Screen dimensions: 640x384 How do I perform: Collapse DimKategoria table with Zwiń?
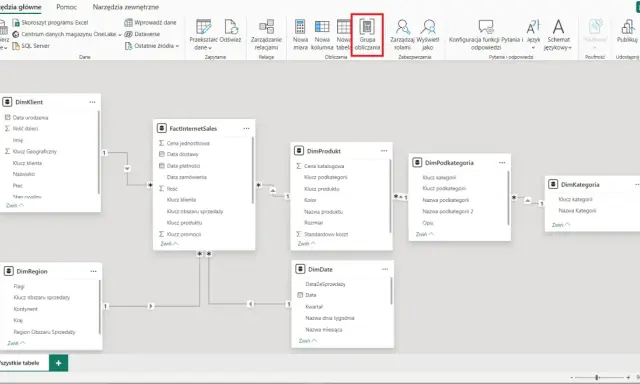pyautogui.click(x=561, y=225)
